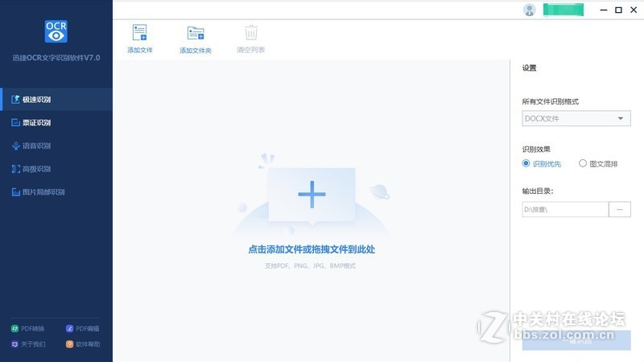Open 票证识别 in the sidebar
This screenshot has width=644, height=362.
tap(56, 122)
